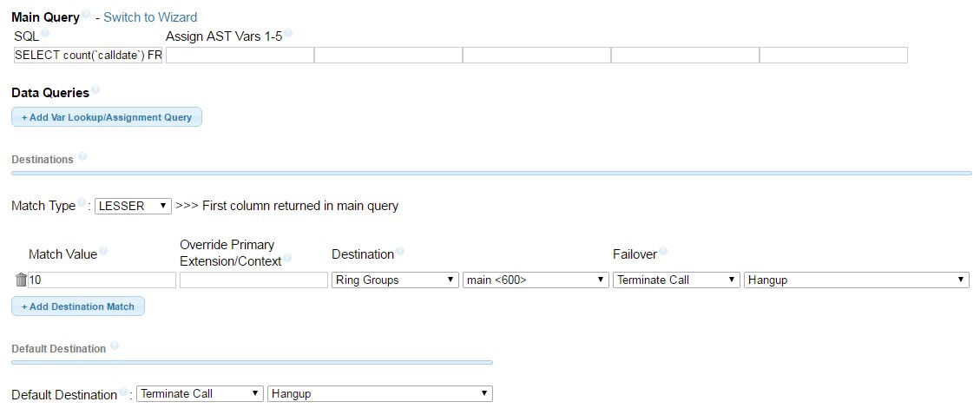Open help icon beside Default Destination heading

coord(115,346)
